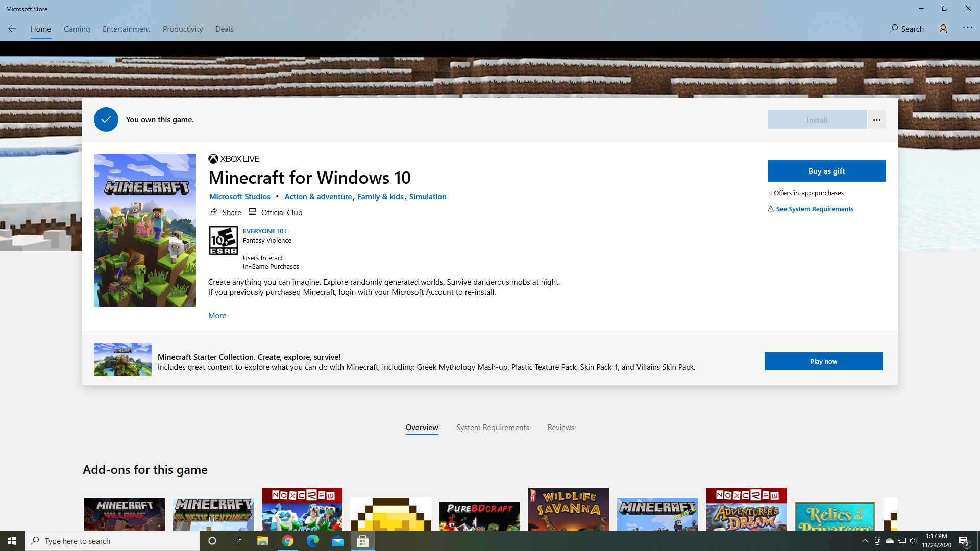Click the "You own this game" checkmark
This screenshot has width=980, height=551.
(106, 119)
